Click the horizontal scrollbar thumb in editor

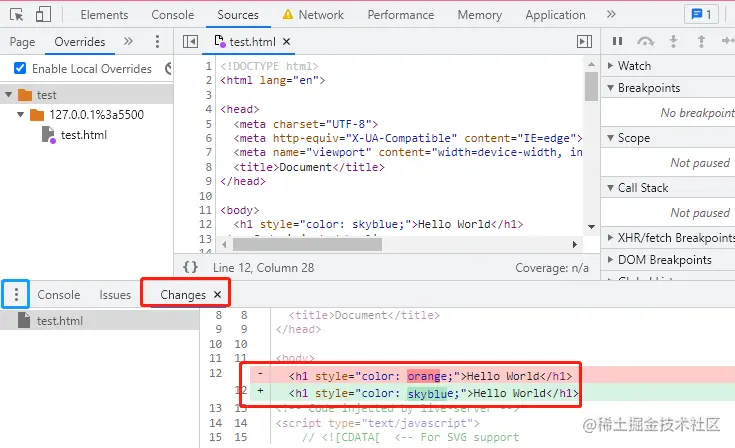pos(307,244)
